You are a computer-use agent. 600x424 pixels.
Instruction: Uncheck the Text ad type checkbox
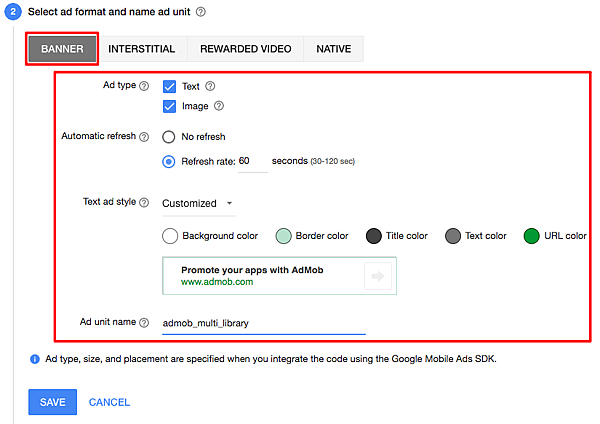tap(169, 87)
